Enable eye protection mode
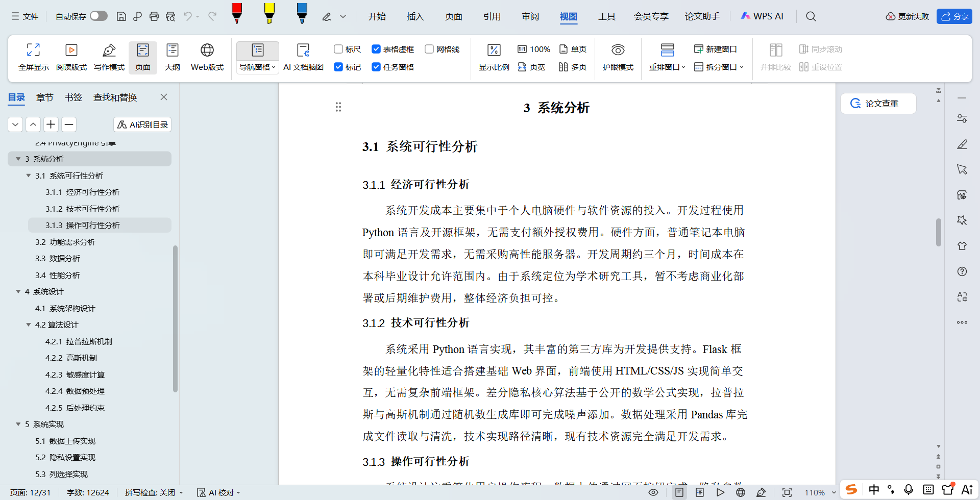The height and width of the screenshot is (500, 980). click(618, 57)
